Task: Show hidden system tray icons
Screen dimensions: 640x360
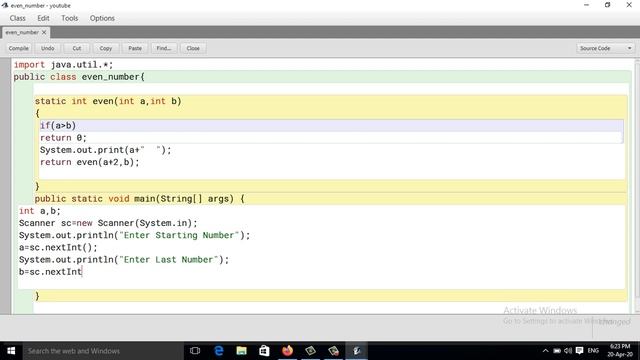Action: [546, 351]
